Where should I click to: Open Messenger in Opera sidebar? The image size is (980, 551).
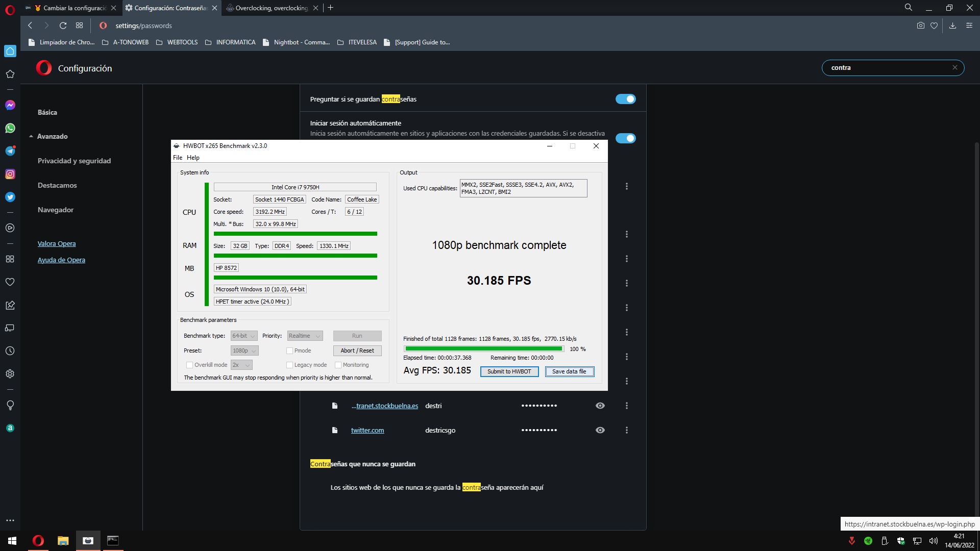[10, 105]
